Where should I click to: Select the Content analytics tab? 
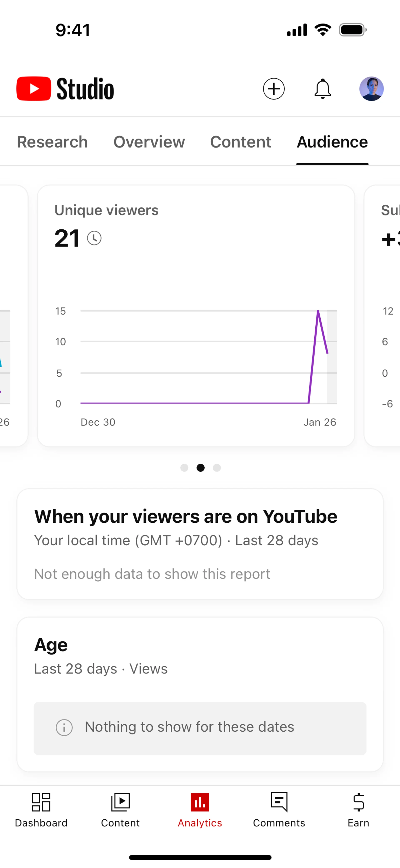pyautogui.click(x=241, y=142)
